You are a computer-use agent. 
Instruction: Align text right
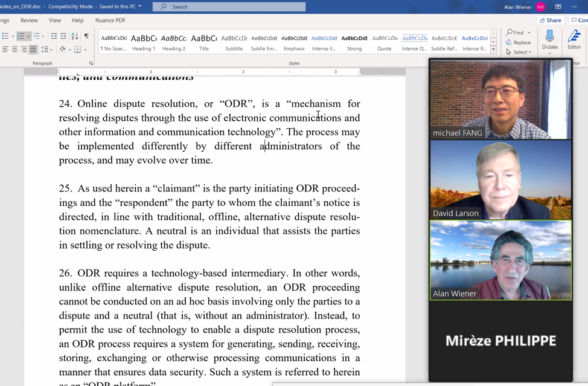click(x=24, y=49)
